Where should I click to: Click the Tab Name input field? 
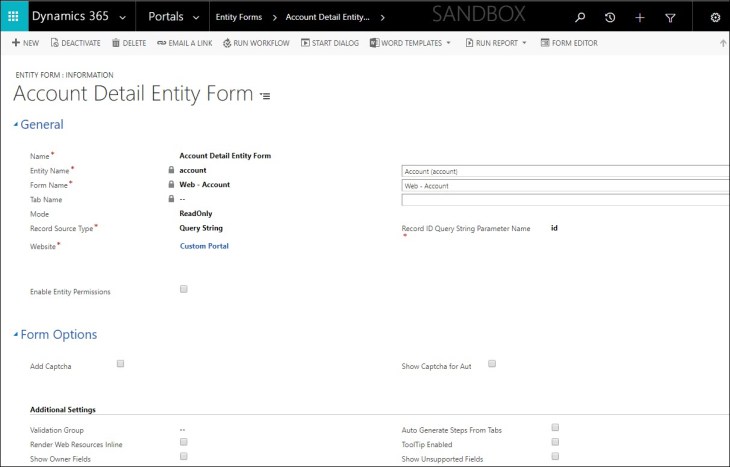click(565, 200)
